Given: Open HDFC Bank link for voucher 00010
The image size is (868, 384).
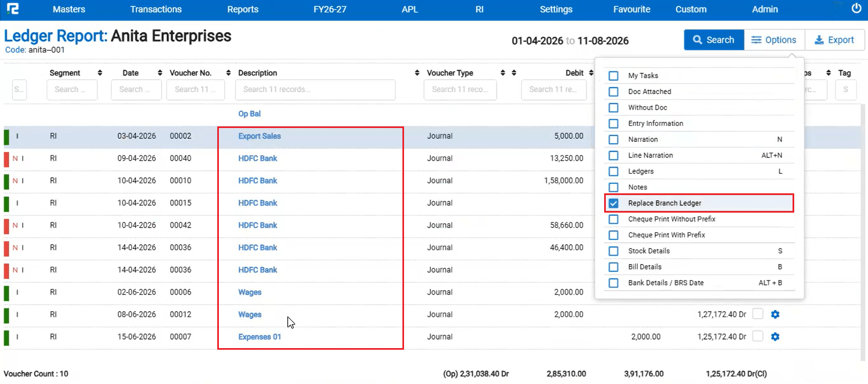Looking at the screenshot, I should [x=257, y=181].
